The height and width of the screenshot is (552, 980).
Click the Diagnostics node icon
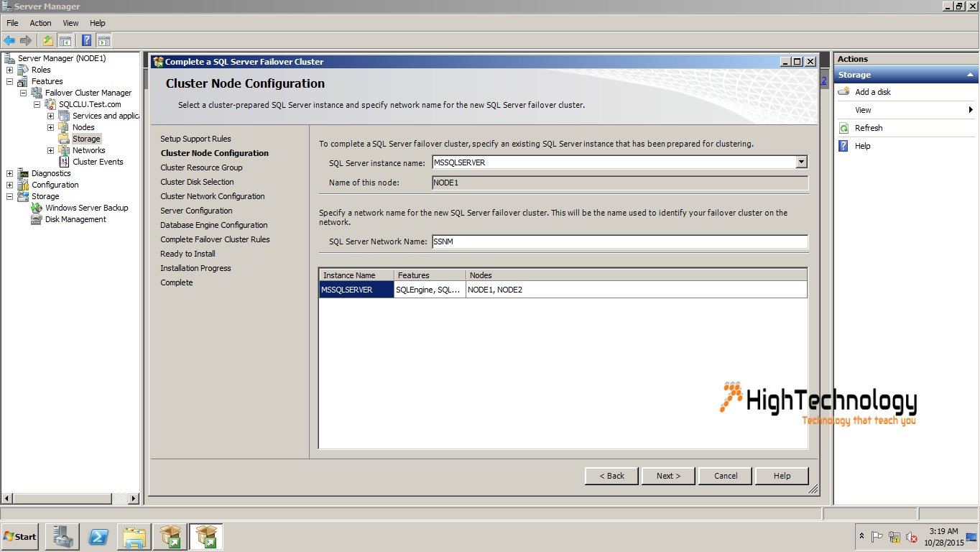coord(23,173)
